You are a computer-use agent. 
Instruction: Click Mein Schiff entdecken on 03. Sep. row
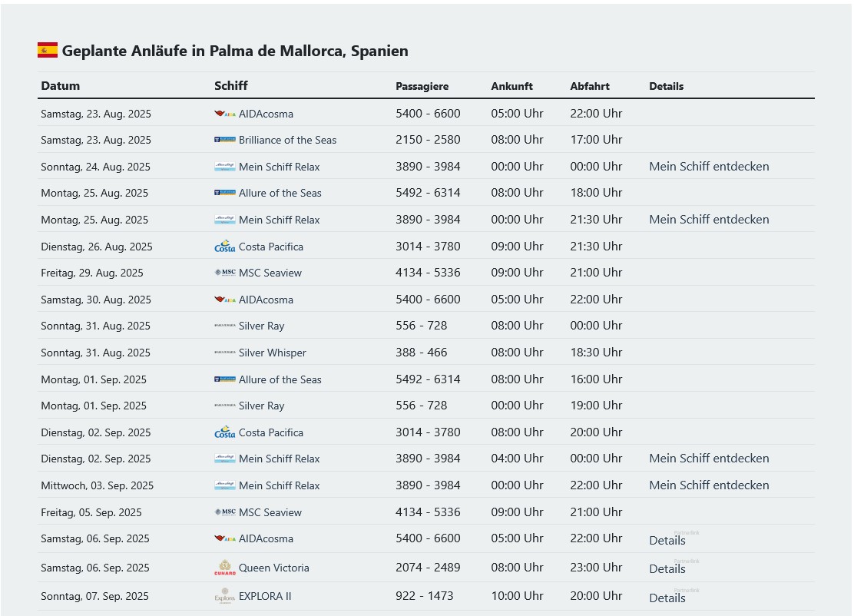pos(709,485)
